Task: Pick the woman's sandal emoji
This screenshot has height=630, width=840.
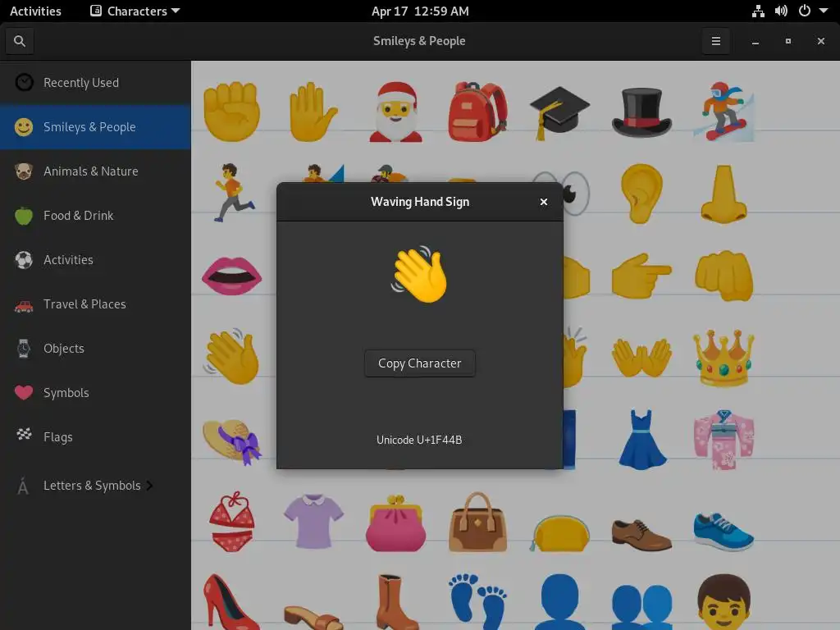Action: click(313, 617)
